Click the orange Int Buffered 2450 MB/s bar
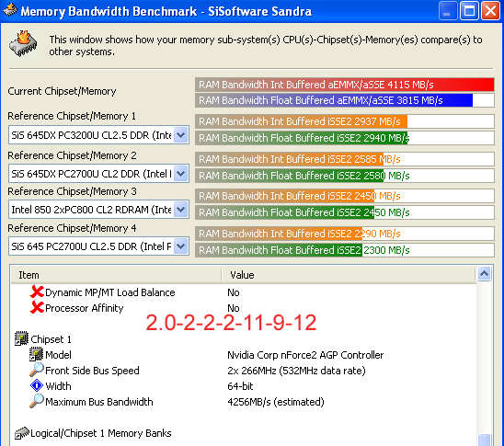Viewport: 504px width, 446px height. 345,196
